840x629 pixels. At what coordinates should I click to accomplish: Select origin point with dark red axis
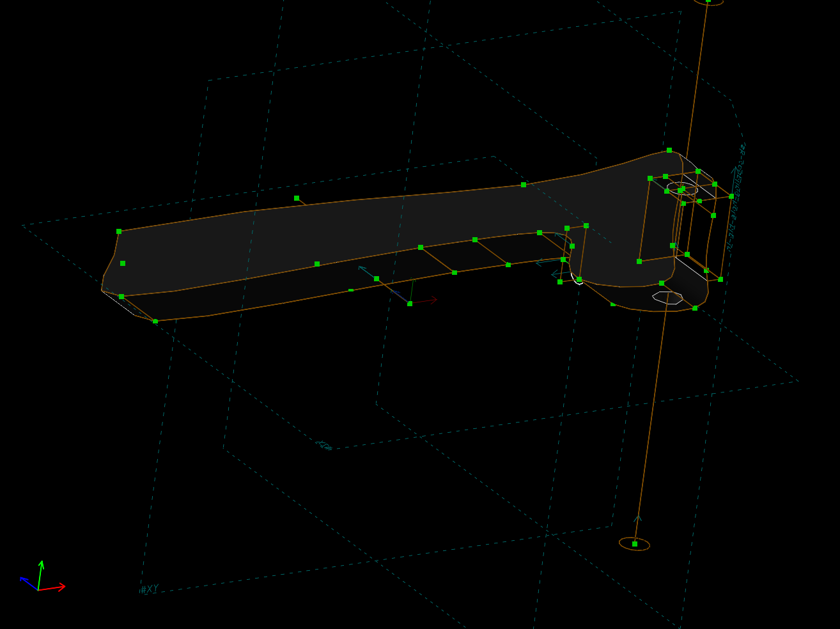point(410,304)
